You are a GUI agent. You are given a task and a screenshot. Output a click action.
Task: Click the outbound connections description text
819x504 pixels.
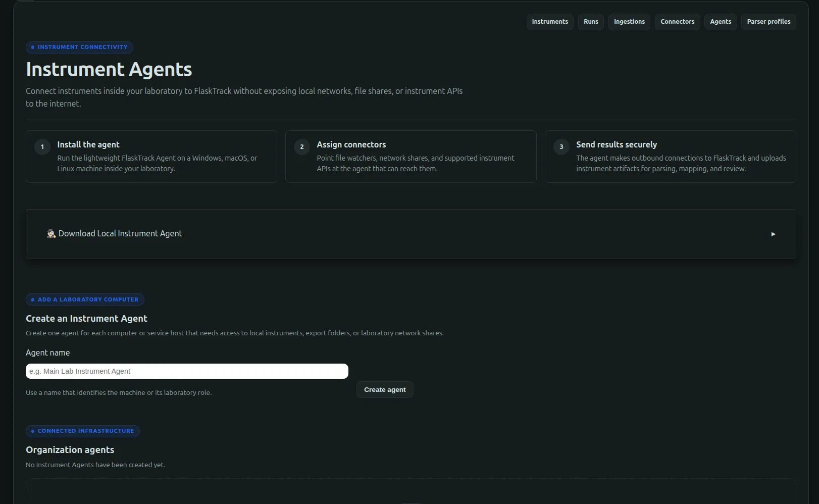point(681,163)
